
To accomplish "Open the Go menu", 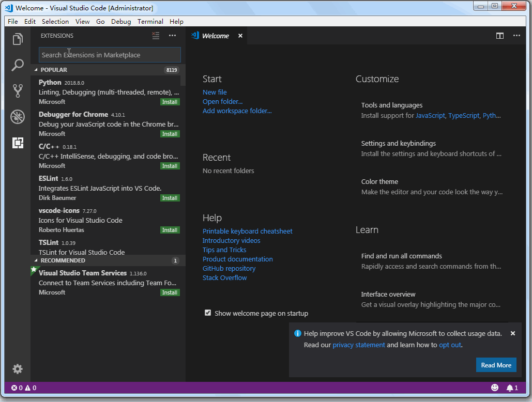I will (x=100, y=21).
